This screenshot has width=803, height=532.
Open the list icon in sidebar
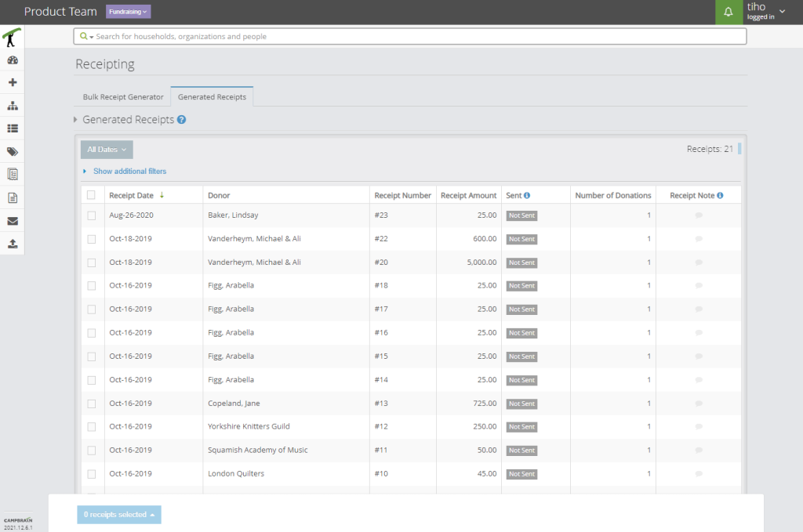(13, 128)
